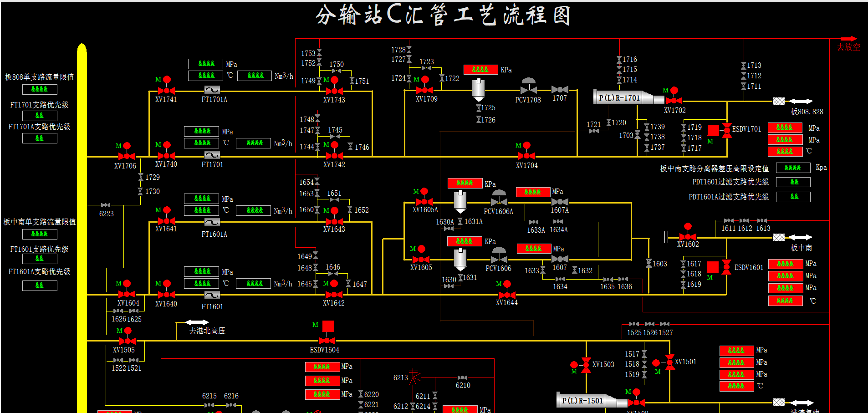The width and height of the screenshot is (868, 413).
Task: Click the 板808单支路流量限值 value field
Action: (x=40, y=89)
